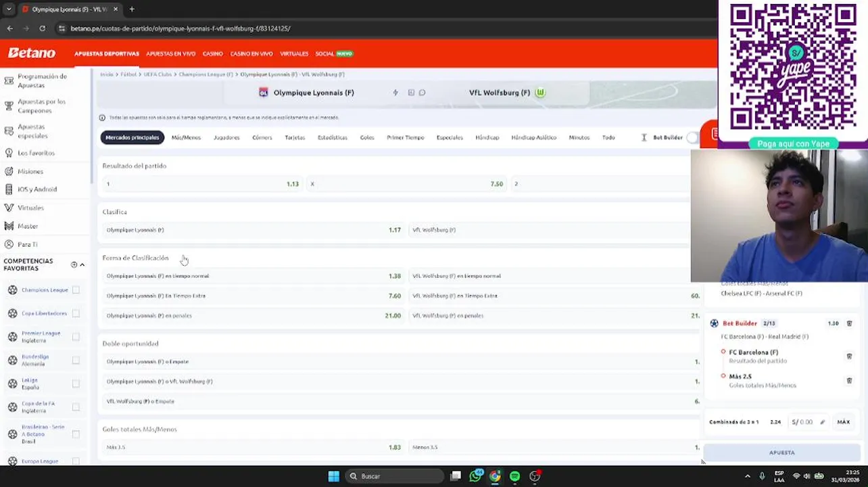Click the Windows Start button
The width and height of the screenshot is (868, 487).
click(x=333, y=476)
